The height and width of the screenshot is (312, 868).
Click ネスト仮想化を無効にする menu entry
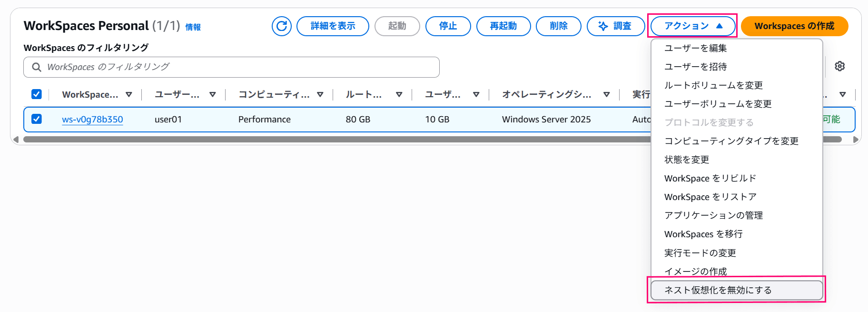[x=737, y=290]
